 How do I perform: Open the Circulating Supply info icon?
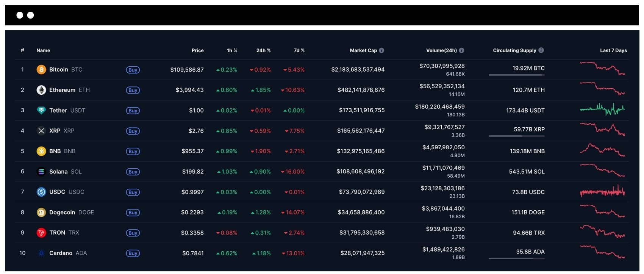[541, 50]
